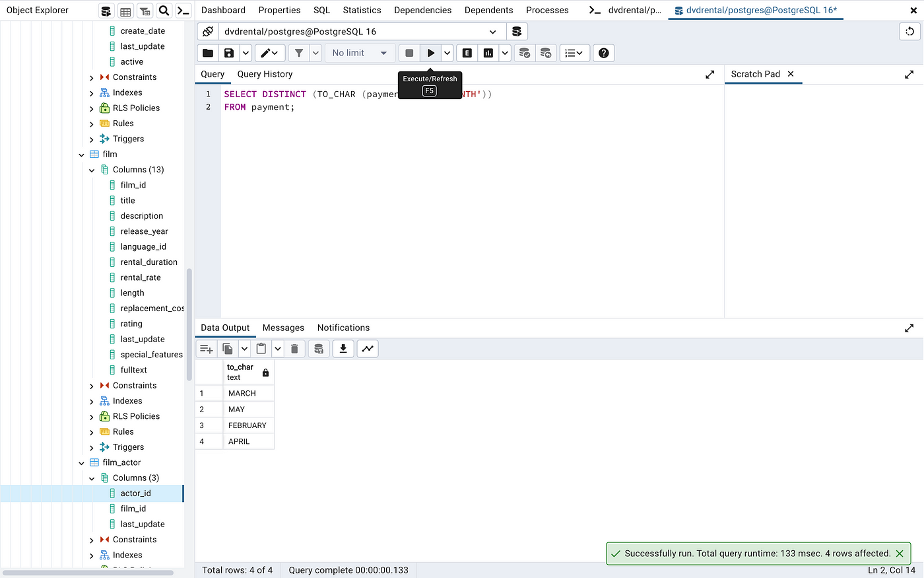Screen dimensions: 924x578
Task: Select the special_features column
Action: 151,355
